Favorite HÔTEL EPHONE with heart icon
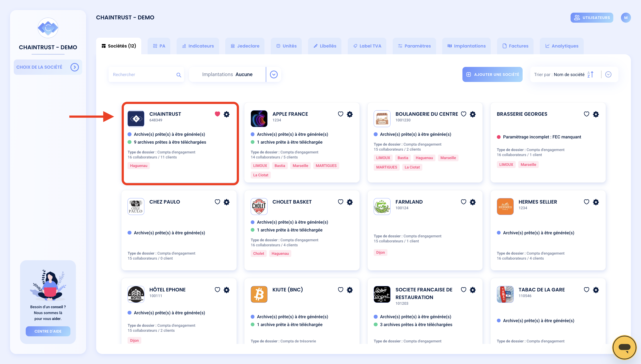The image size is (641, 364). 217,289
